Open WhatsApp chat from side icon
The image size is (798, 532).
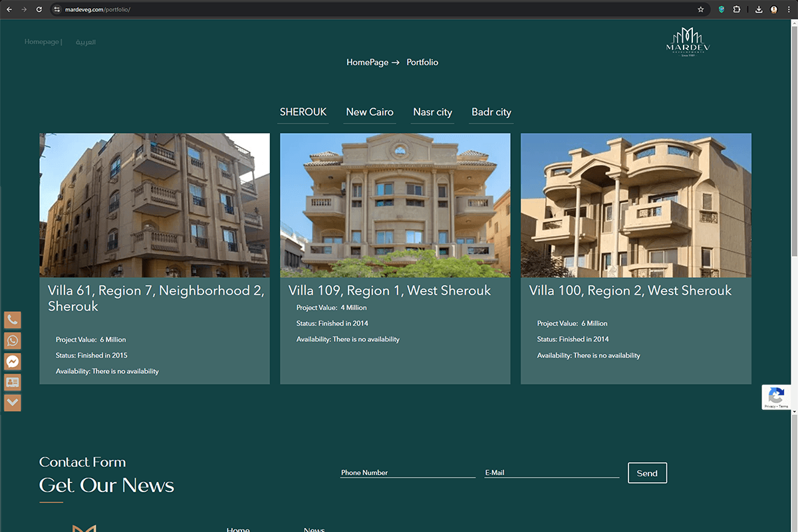(x=13, y=340)
